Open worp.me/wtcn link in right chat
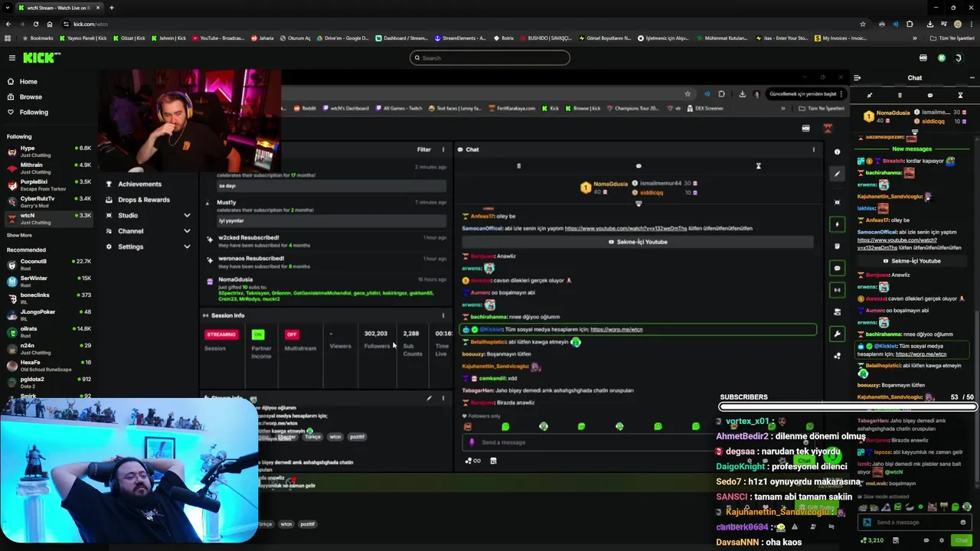 pyautogui.click(x=920, y=354)
